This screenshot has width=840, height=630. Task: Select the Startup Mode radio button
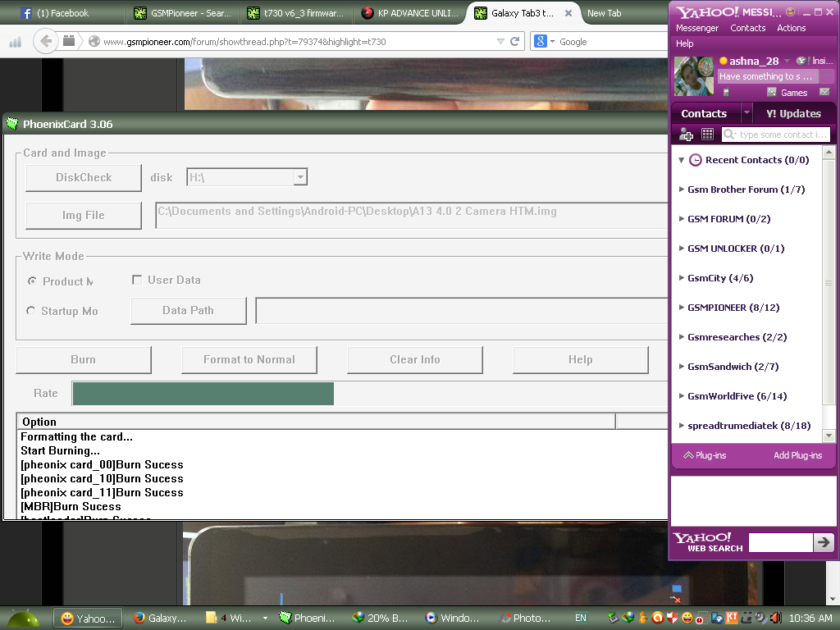[32, 311]
